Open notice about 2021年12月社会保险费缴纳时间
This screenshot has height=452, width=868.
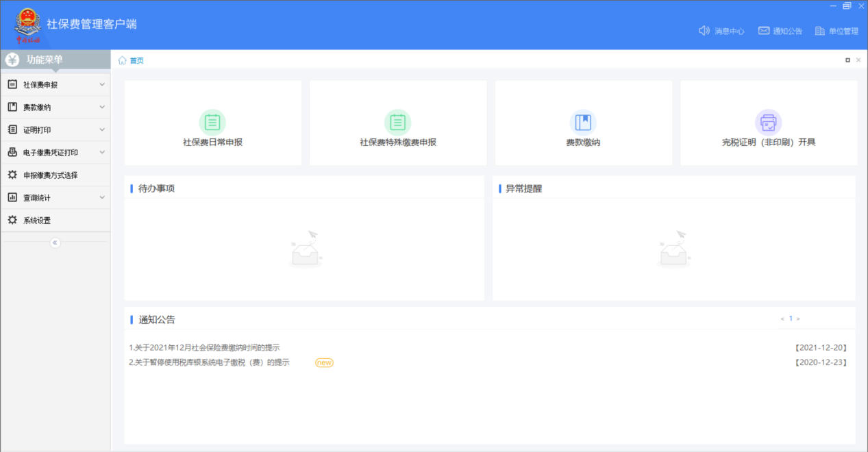(x=204, y=348)
